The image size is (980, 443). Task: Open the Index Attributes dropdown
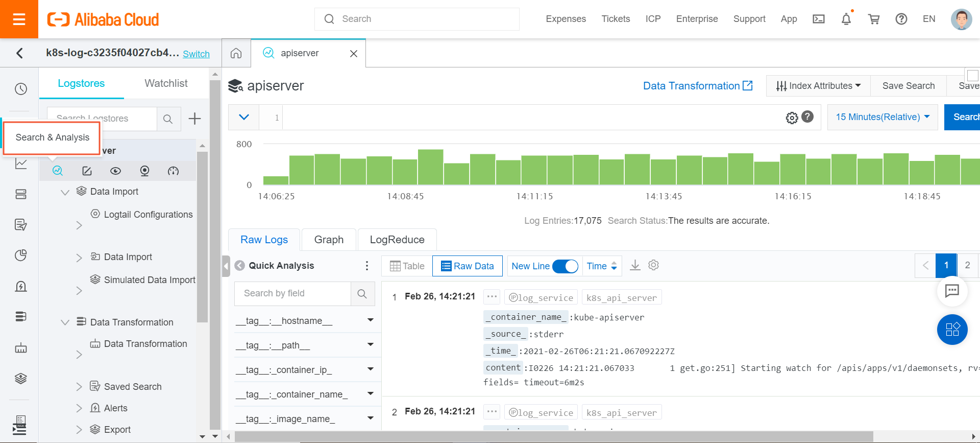tap(818, 86)
